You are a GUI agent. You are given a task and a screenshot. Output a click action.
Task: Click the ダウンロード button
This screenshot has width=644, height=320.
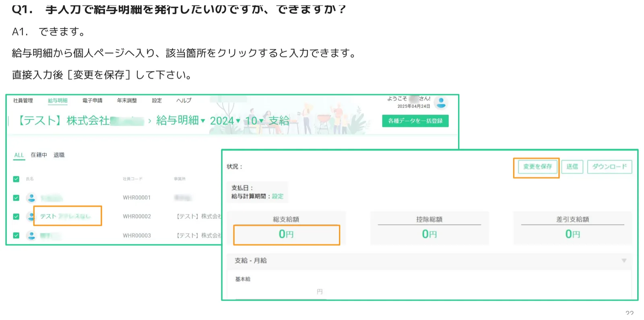point(609,167)
